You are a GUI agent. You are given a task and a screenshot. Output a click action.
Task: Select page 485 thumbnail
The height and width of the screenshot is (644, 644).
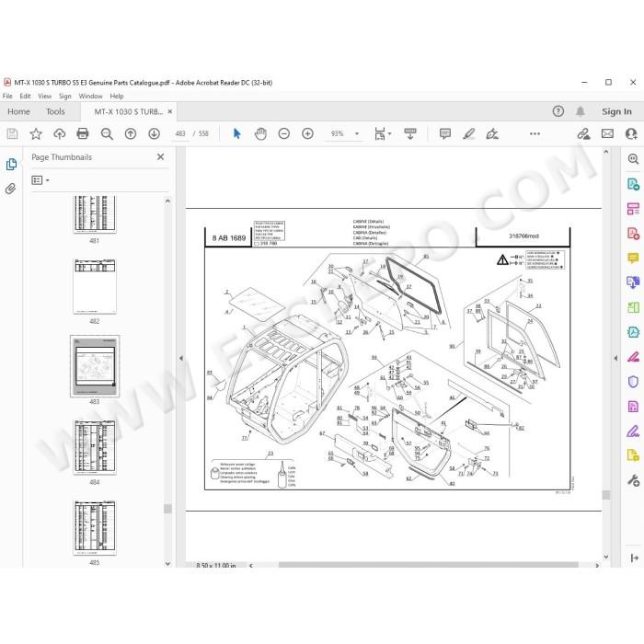point(95,527)
